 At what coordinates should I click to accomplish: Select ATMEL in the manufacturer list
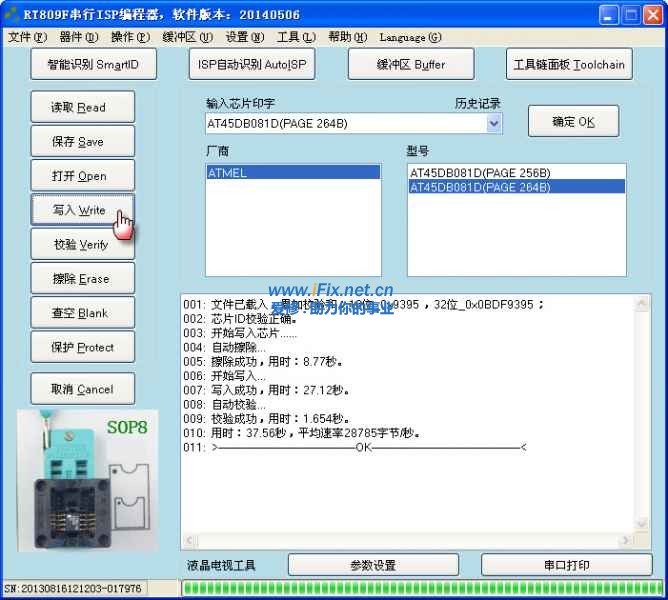click(292, 173)
